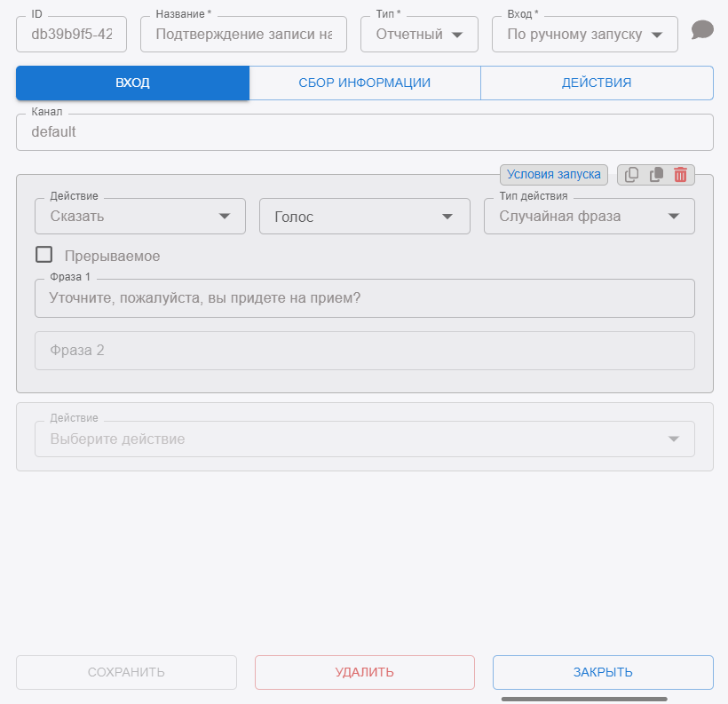The width and height of the screenshot is (728, 704).
Task: Click the outlined copy action icon
Action: point(632,175)
